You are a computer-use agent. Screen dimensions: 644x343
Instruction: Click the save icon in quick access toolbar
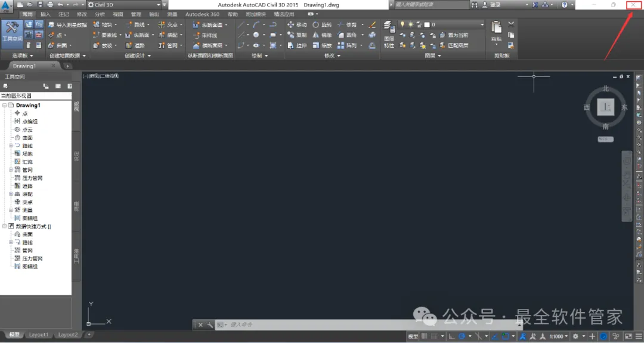[x=40, y=5]
